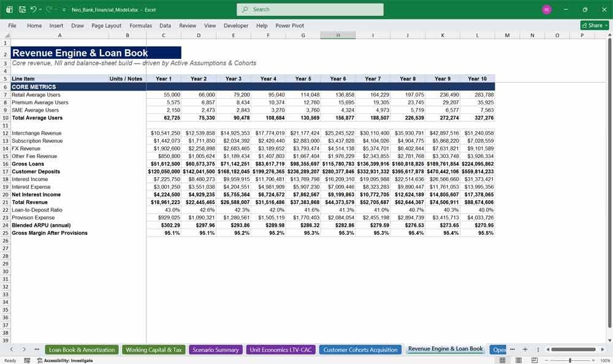Open the Draw ribbon tab
The image size is (613, 364).
(77, 25)
